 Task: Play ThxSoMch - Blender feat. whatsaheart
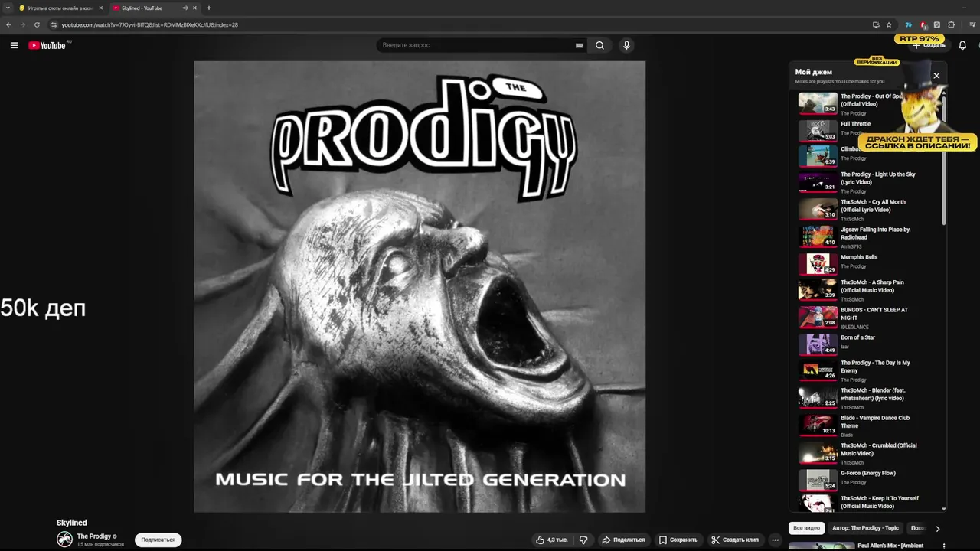tap(867, 398)
